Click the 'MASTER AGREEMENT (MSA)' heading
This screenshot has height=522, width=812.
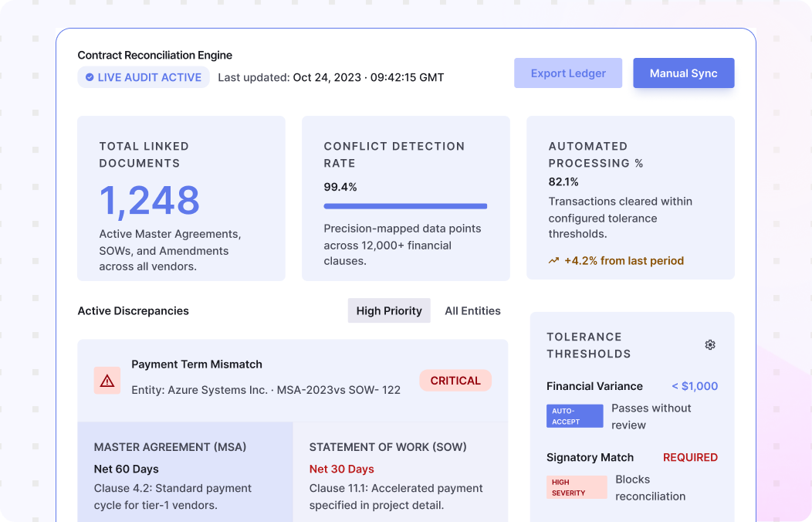[170, 447]
